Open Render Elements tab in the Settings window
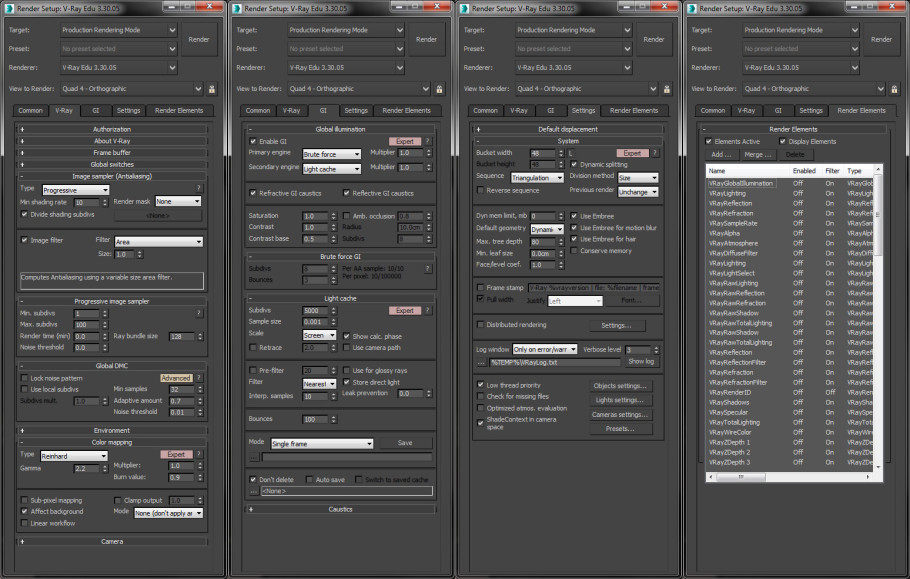 click(x=634, y=110)
